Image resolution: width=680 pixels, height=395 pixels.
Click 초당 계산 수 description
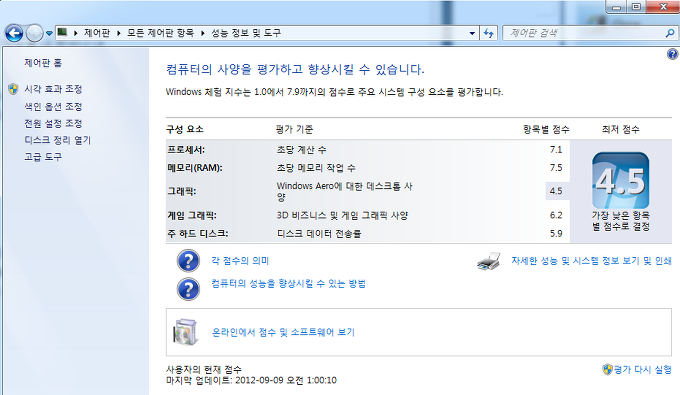(301, 150)
